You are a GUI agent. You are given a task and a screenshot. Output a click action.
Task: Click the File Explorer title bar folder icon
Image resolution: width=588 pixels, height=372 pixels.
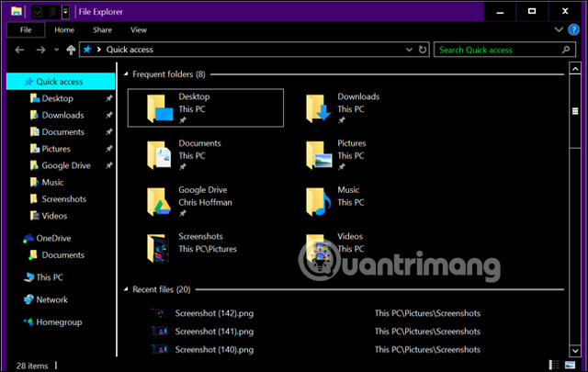tap(17, 12)
